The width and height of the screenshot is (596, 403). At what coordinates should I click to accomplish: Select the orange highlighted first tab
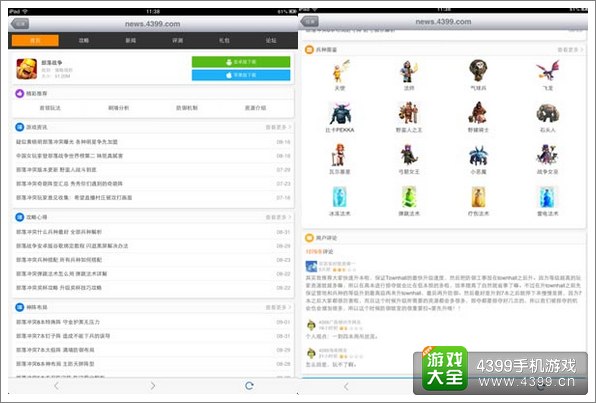(x=35, y=40)
